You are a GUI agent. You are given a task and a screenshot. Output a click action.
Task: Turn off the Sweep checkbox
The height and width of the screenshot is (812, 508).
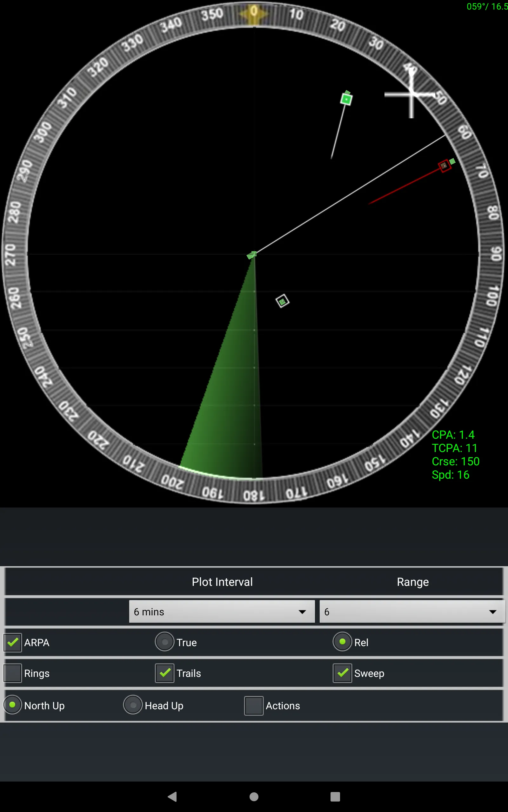point(342,673)
